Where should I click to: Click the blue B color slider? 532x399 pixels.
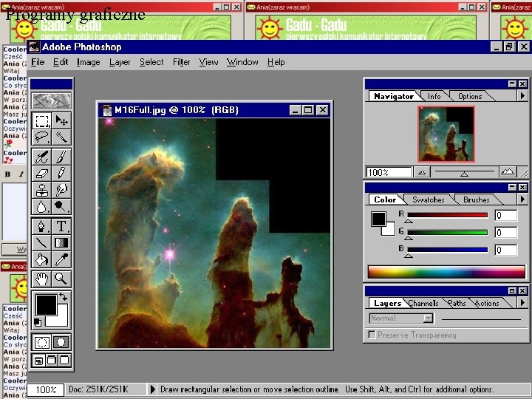pyautogui.click(x=447, y=250)
